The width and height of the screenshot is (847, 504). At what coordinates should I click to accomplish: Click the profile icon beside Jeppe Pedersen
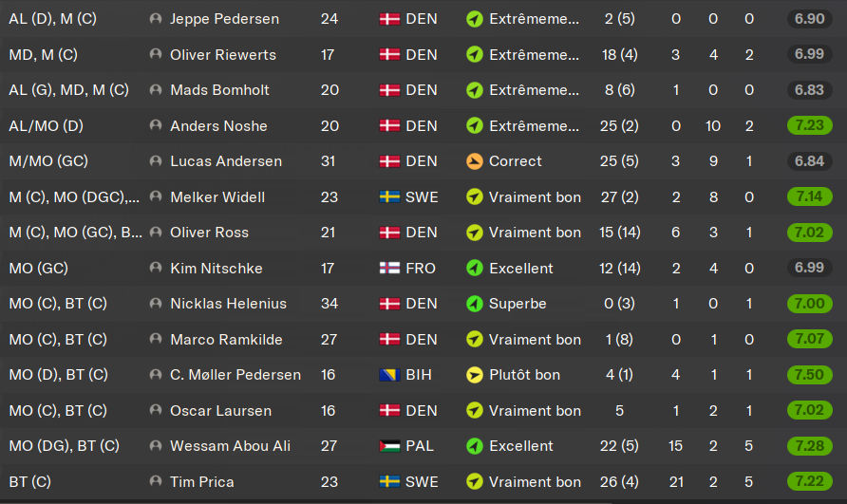click(x=156, y=19)
